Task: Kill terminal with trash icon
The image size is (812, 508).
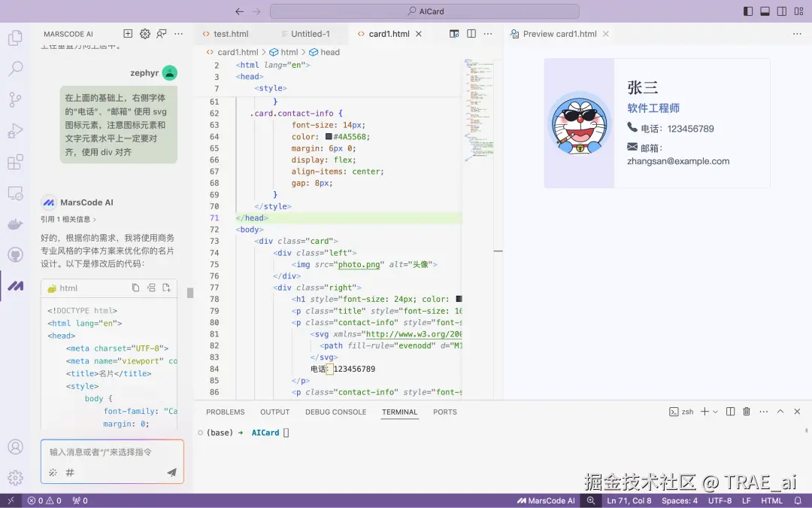Action: click(x=747, y=412)
